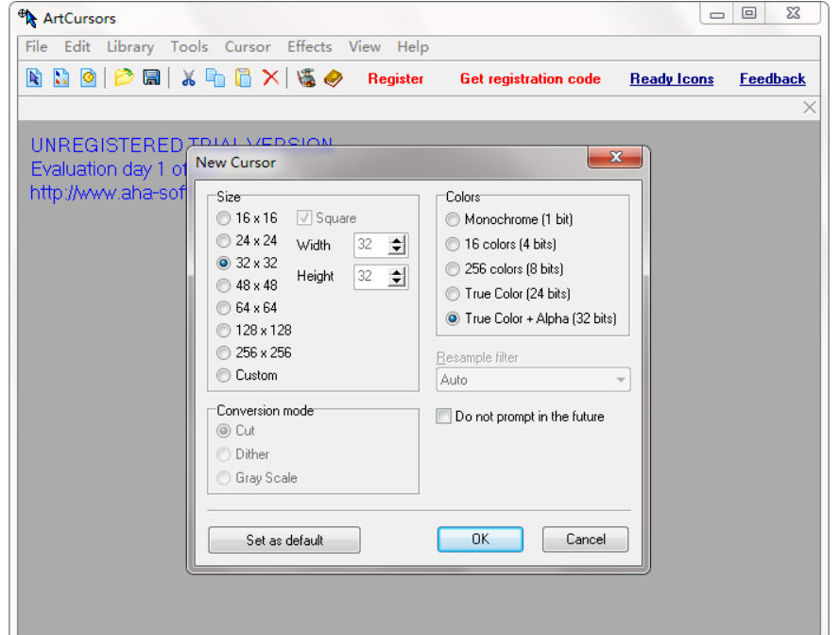The width and height of the screenshot is (840, 635).
Task: Click the Paste clipboard icon
Action: (243, 78)
